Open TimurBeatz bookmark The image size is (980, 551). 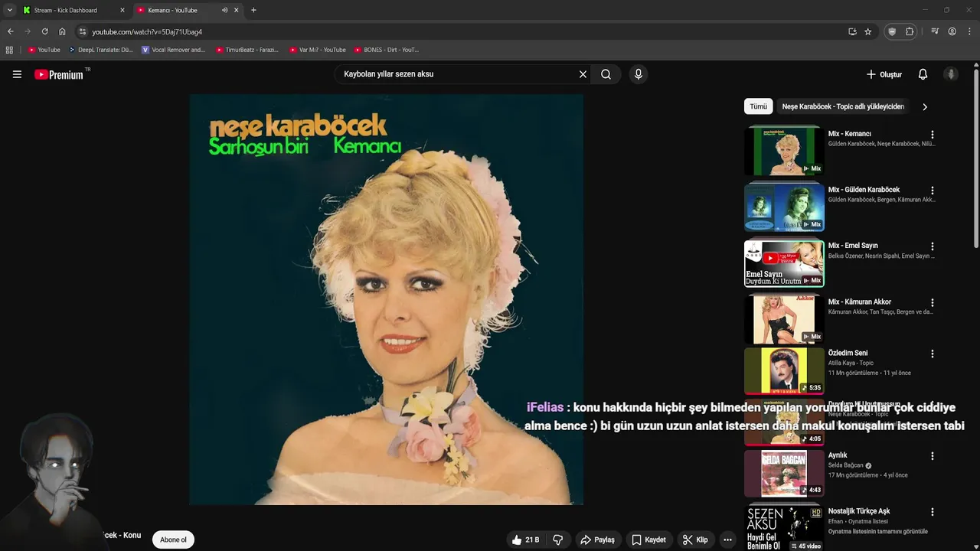point(247,50)
